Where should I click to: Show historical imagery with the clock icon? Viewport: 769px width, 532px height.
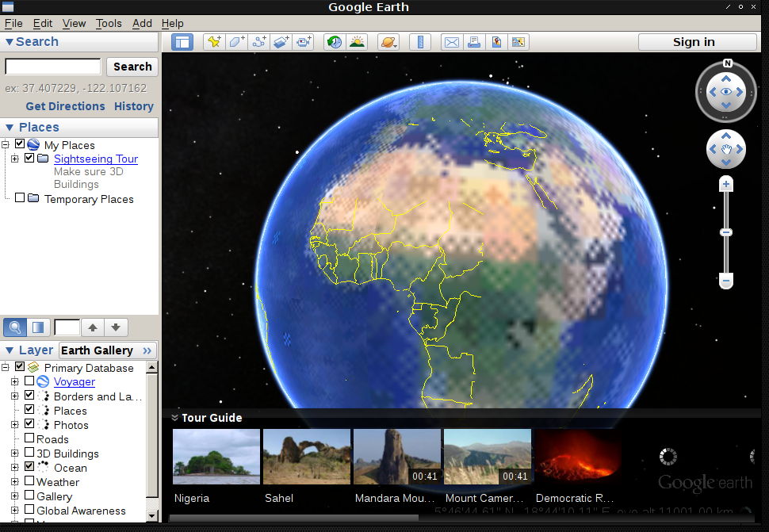point(334,41)
